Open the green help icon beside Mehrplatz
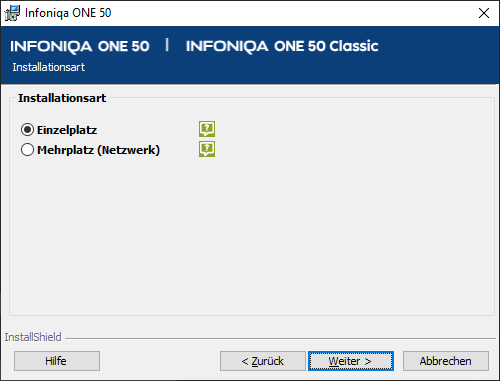Viewport: 500px width, 381px height. [207, 149]
